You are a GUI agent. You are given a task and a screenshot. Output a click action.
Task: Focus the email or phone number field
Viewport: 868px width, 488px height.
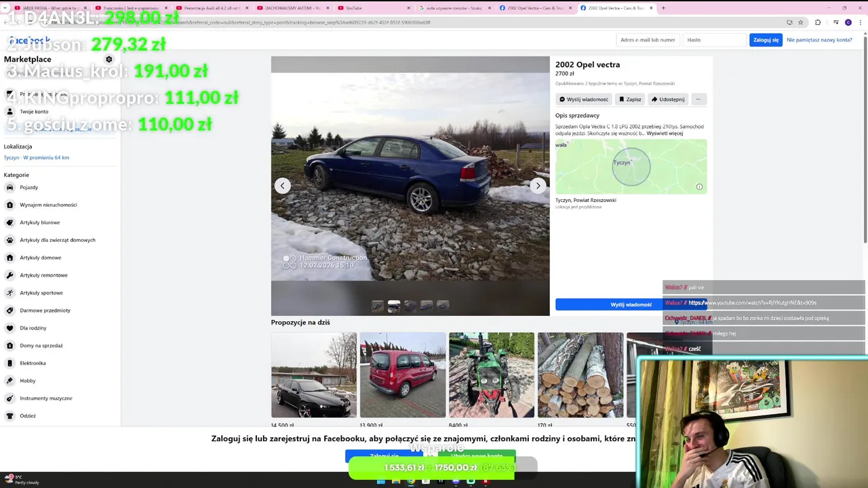click(648, 40)
